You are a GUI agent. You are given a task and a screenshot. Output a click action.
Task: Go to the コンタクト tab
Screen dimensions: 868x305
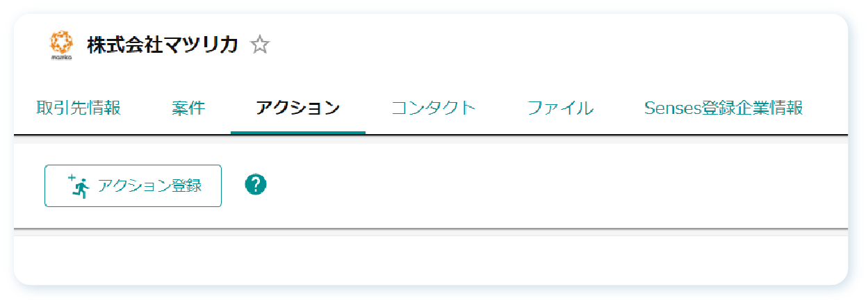(x=434, y=108)
